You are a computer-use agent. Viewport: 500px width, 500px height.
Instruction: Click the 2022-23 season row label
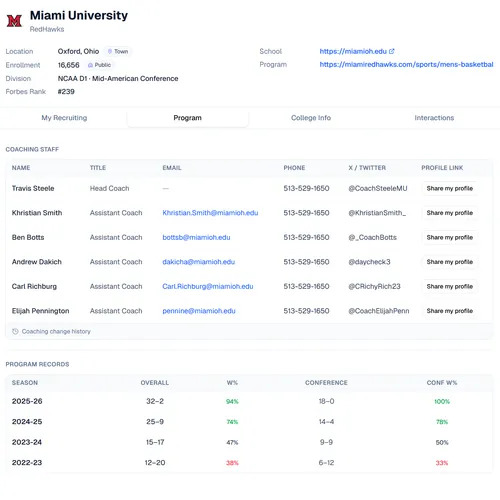coord(27,463)
